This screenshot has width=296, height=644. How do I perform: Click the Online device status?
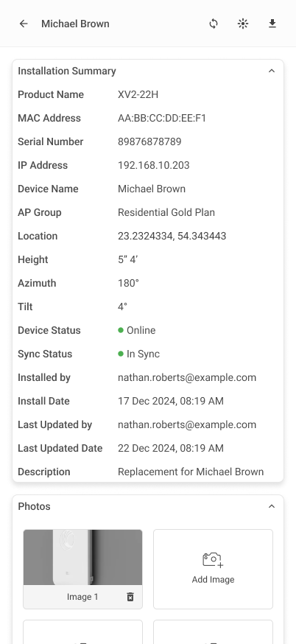click(137, 331)
